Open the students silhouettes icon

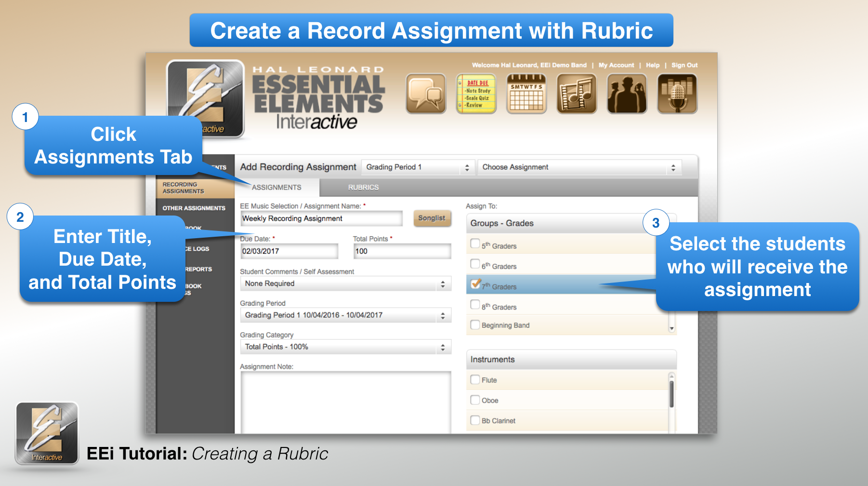click(627, 94)
